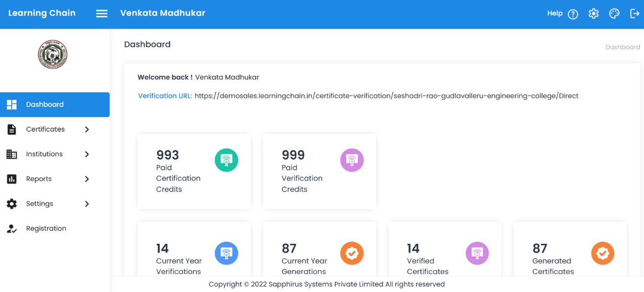
Task: Expand the Institutions submenu arrow
Action: [87, 154]
